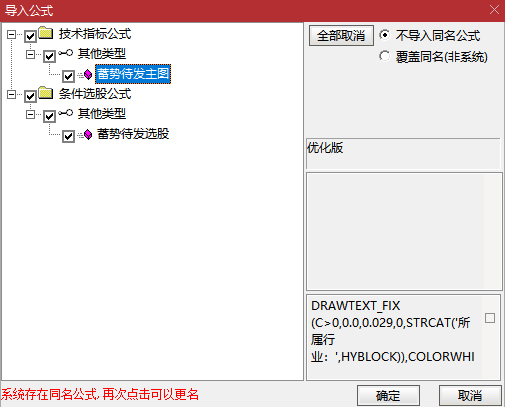Click the key icon beside 其他类型 under 技术指标公式

pyautogui.click(x=65, y=53)
